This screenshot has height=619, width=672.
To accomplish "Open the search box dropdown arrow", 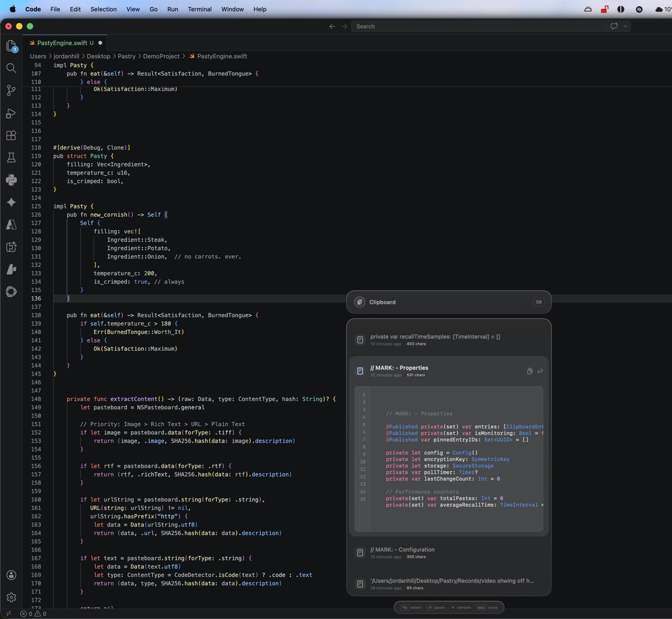I will coord(624,26).
